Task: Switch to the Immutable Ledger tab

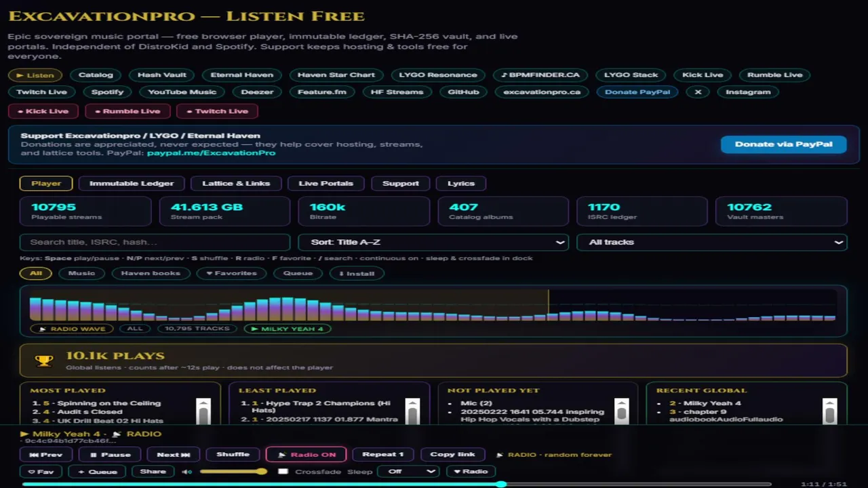Action: [132, 184]
